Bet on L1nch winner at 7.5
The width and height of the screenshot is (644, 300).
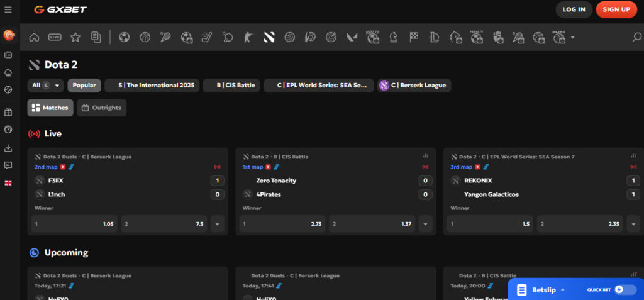pyautogui.click(x=164, y=224)
